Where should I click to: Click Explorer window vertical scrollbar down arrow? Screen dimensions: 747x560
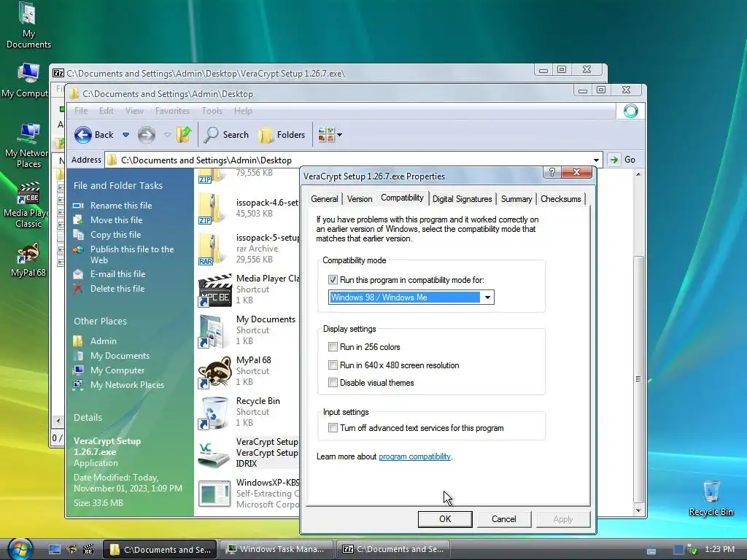[x=638, y=511]
